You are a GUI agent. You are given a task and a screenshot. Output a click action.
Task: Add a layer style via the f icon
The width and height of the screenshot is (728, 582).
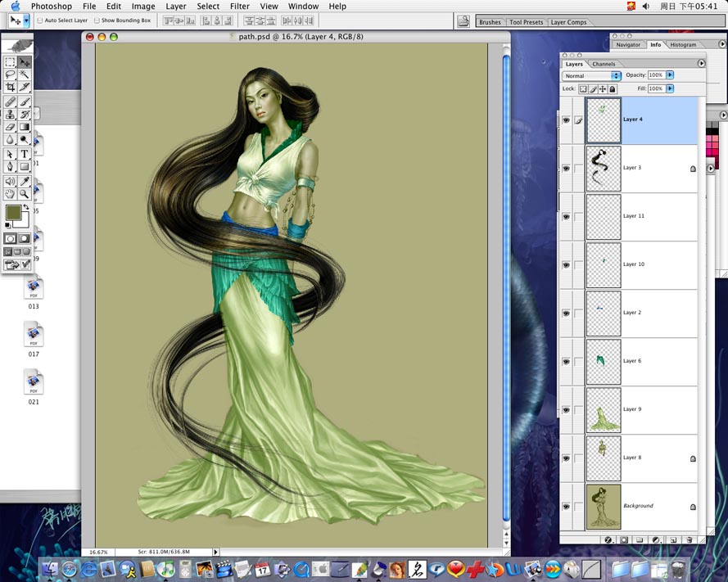[608, 539]
